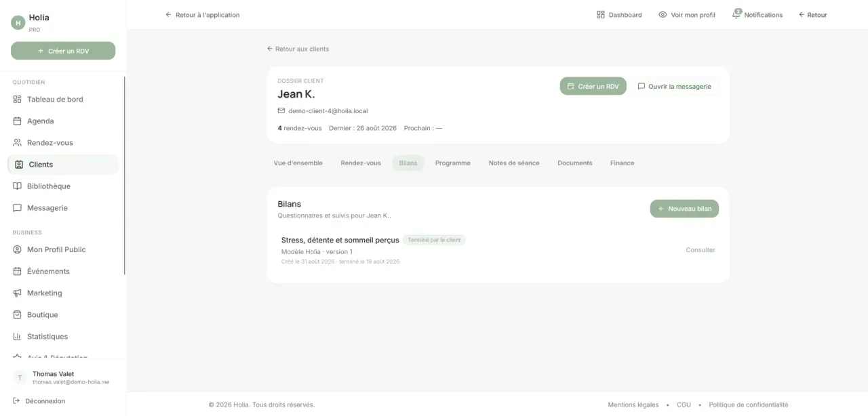
Task: Click Retour aux clients link
Action: click(298, 49)
